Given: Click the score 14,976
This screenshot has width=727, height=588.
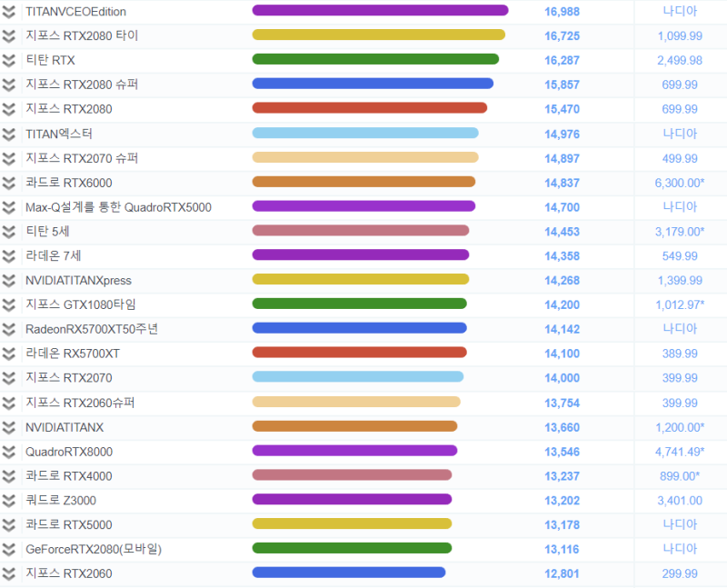Looking at the screenshot, I should coord(562,134).
